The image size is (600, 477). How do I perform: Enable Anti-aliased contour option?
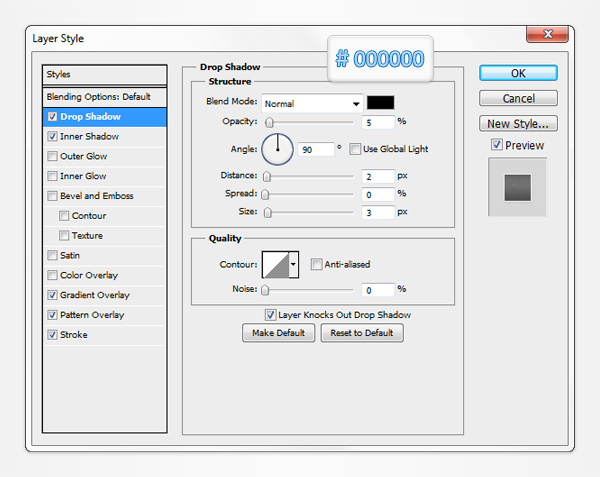click(316, 265)
